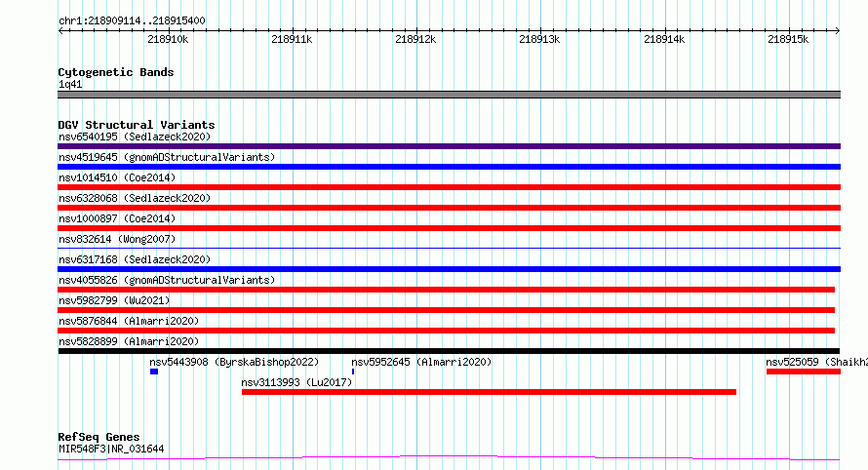Click the red nsv1000897 variant bar
Viewport: 868px width, 470px height.
[x=449, y=228]
